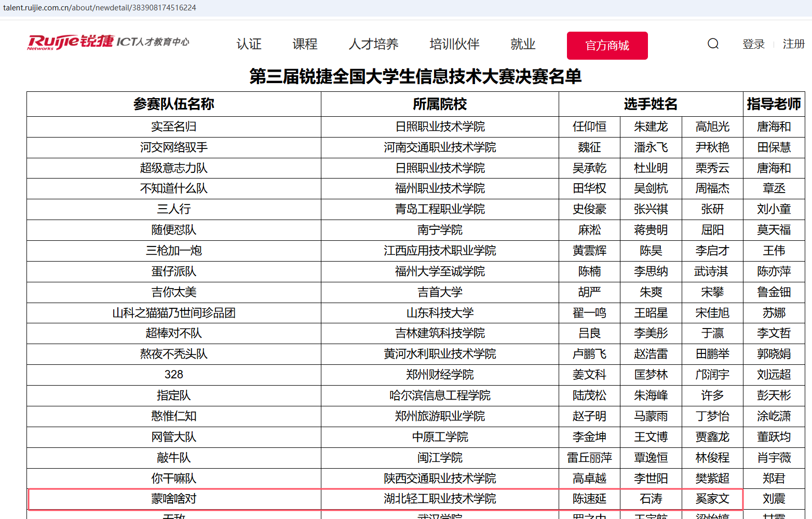Select the team cell 山科之猫猫乃世间珍品团
This screenshot has height=519, width=812.
(174, 313)
